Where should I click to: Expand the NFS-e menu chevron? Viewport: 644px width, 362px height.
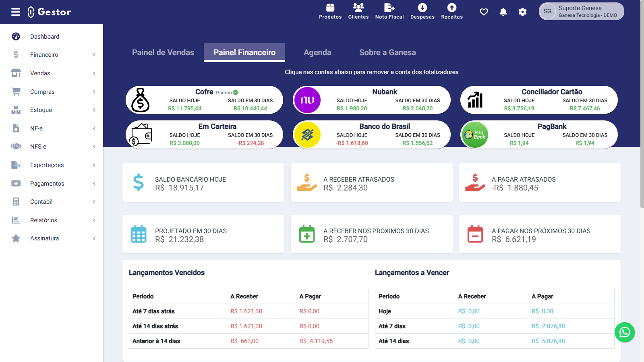tap(94, 147)
